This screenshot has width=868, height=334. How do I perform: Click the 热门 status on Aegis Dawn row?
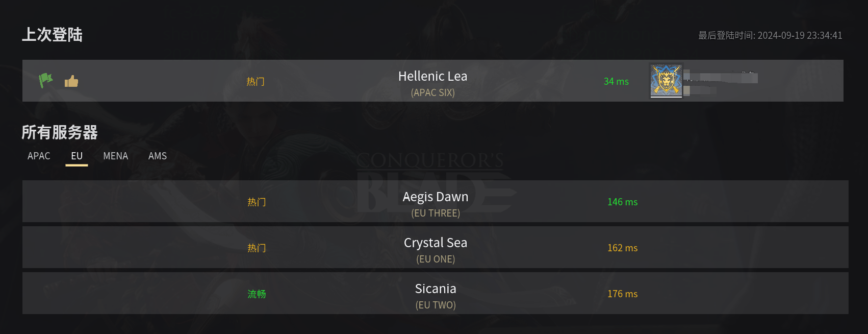[257, 202]
